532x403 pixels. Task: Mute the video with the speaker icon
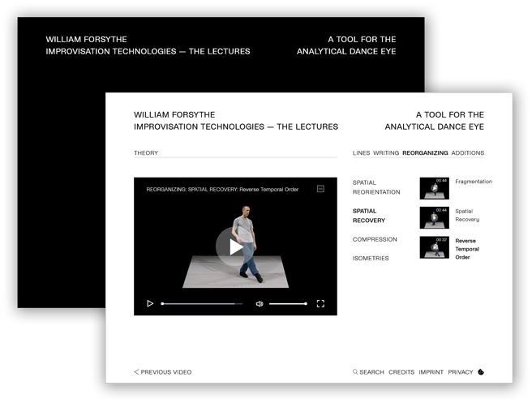[x=260, y=304]
